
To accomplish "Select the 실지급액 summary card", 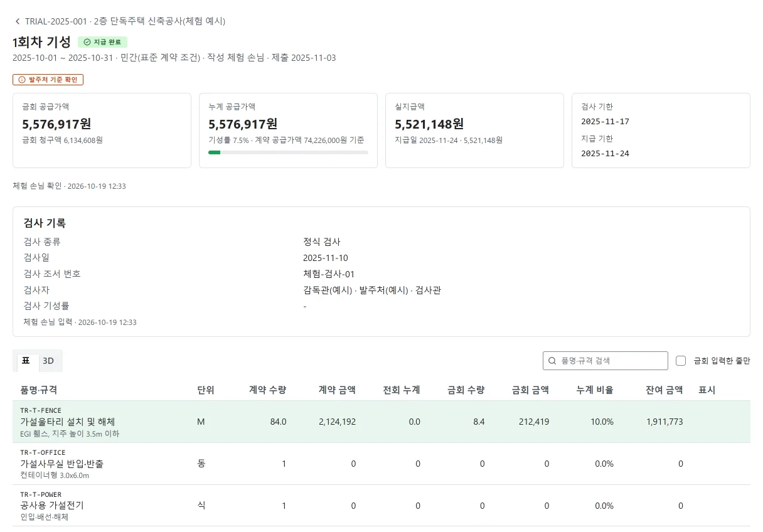I will pyautogui.click(x=474, y=130).
